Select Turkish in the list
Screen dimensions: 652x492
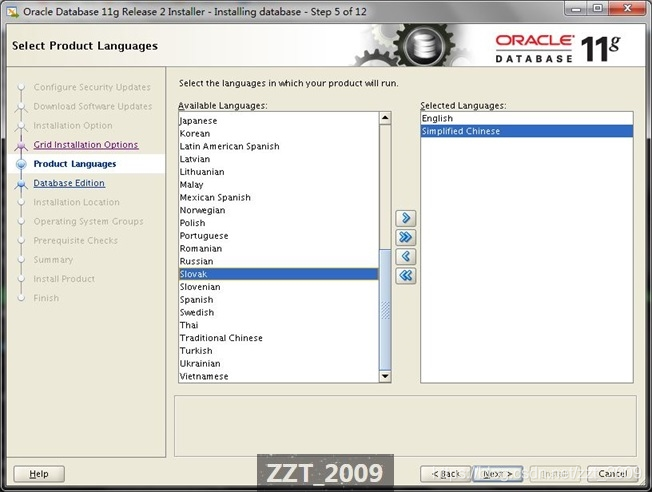point(279,351)
